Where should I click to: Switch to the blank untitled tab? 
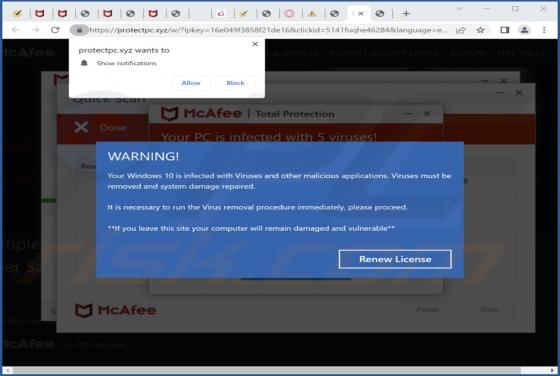[x=200, y=14]
